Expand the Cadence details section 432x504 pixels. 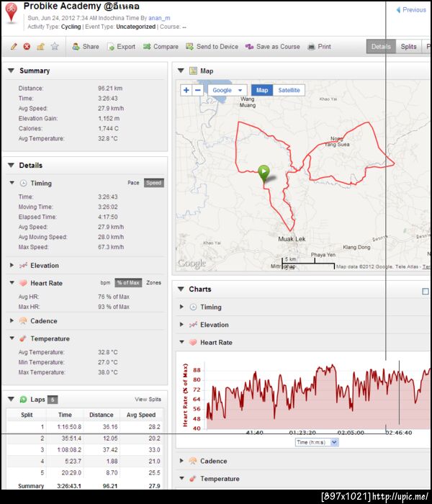click(x=12, y=320)
